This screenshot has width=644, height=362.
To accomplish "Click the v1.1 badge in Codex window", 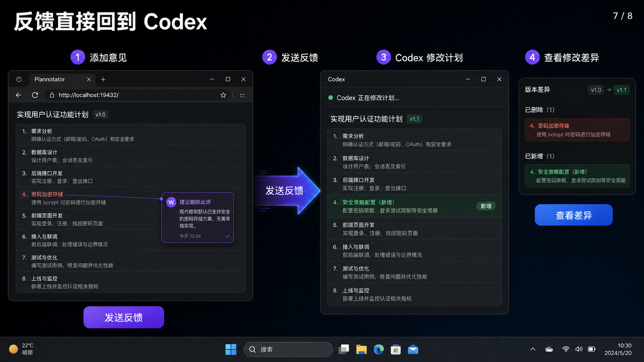I will click(414, 119).
